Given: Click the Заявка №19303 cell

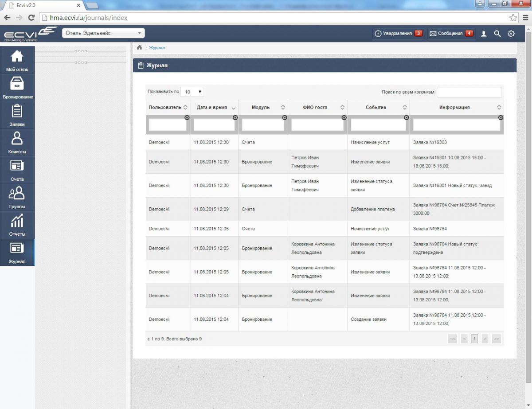Looking at the screenshot, I should pyautogui.click(x=457, y=142).
